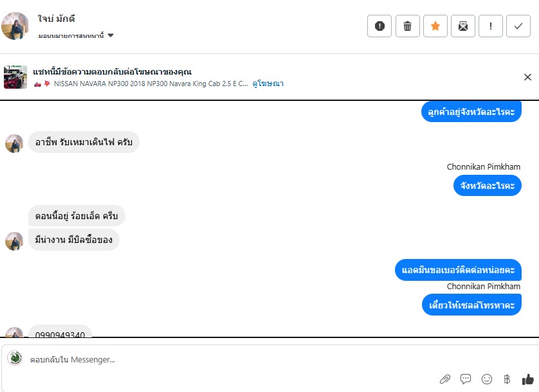The width and height of the screenshot is (539, 392).
Task: Send a thumbs-up like
Action: (527, 379)
